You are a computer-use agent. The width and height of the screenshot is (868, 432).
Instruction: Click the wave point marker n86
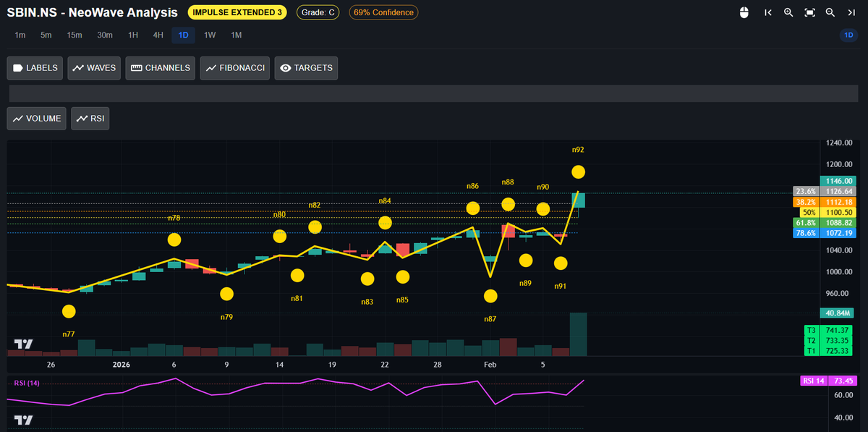pos(473,208)
